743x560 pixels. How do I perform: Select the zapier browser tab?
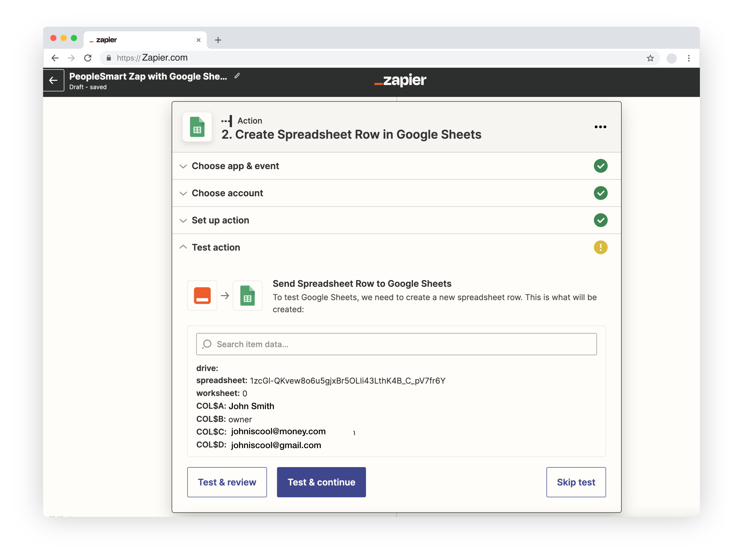(145, 40)
